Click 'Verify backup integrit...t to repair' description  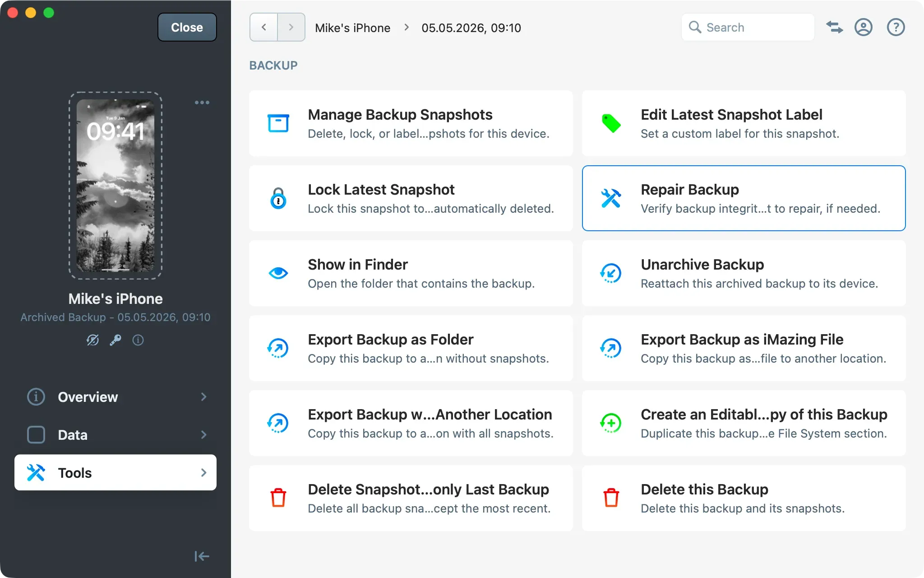click(x=760, y=209)
